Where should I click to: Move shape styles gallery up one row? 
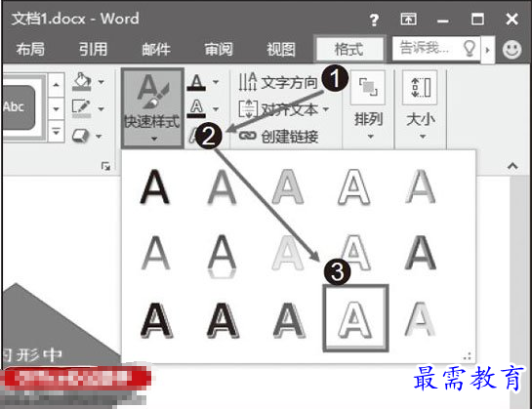pyautogui.click(x=56, y=85)
